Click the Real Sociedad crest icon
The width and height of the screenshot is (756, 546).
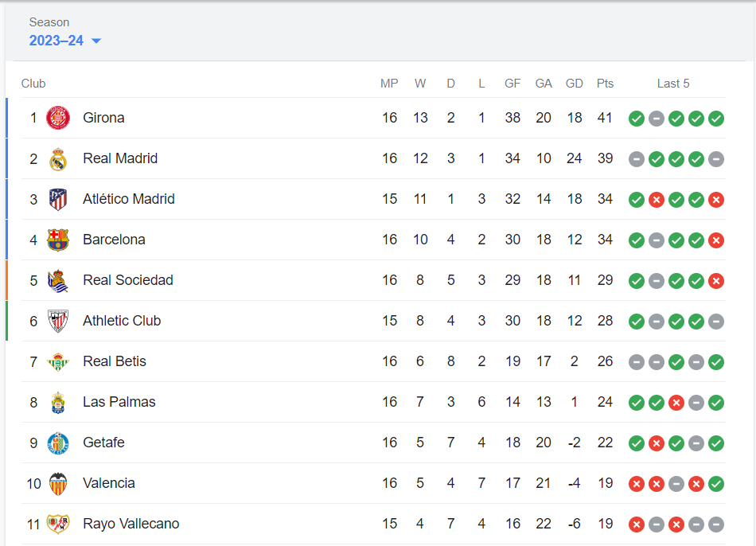58,281
